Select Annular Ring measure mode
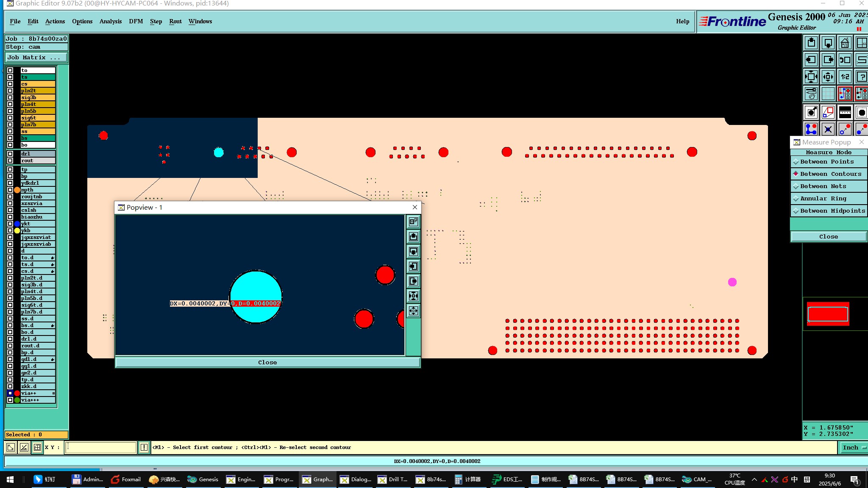This screenshot has width=868, height=488. 823,199
